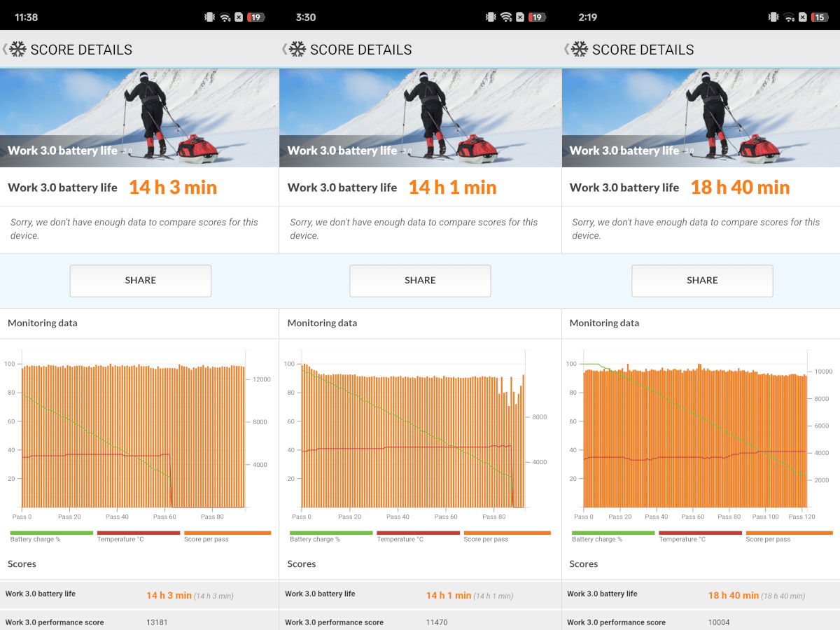Tap the Wi-Fi status icon beside the 11:38 clock

pos(225,17)
